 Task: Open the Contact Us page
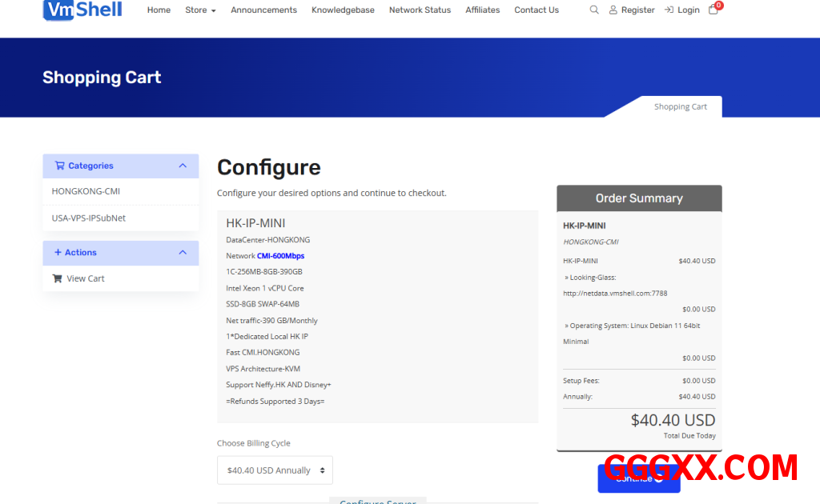click(537, 10)
